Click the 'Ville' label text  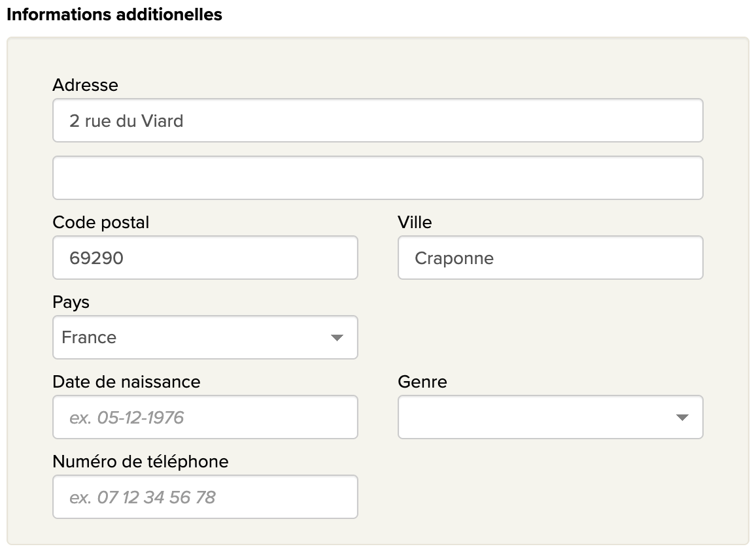[x=415, y=222]
